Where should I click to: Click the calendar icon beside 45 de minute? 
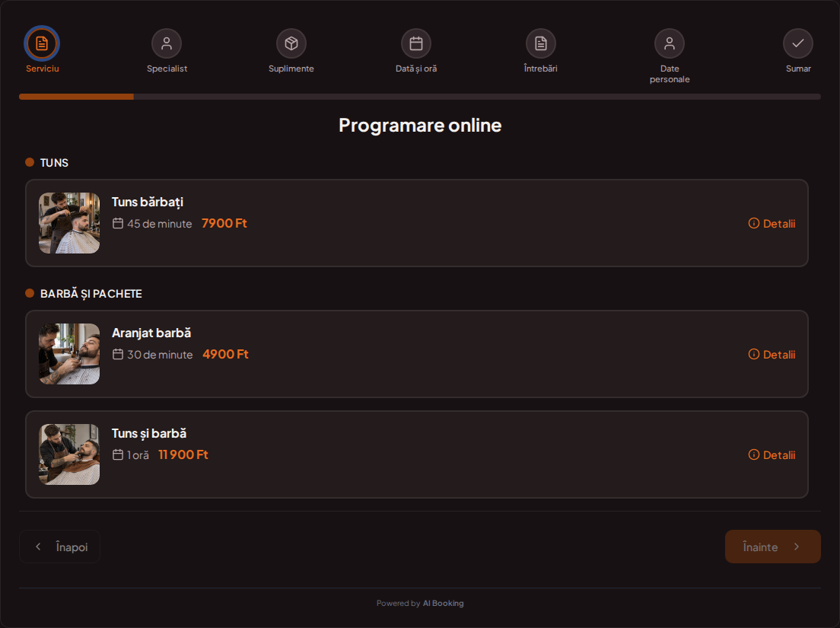(x=118, y=224)
